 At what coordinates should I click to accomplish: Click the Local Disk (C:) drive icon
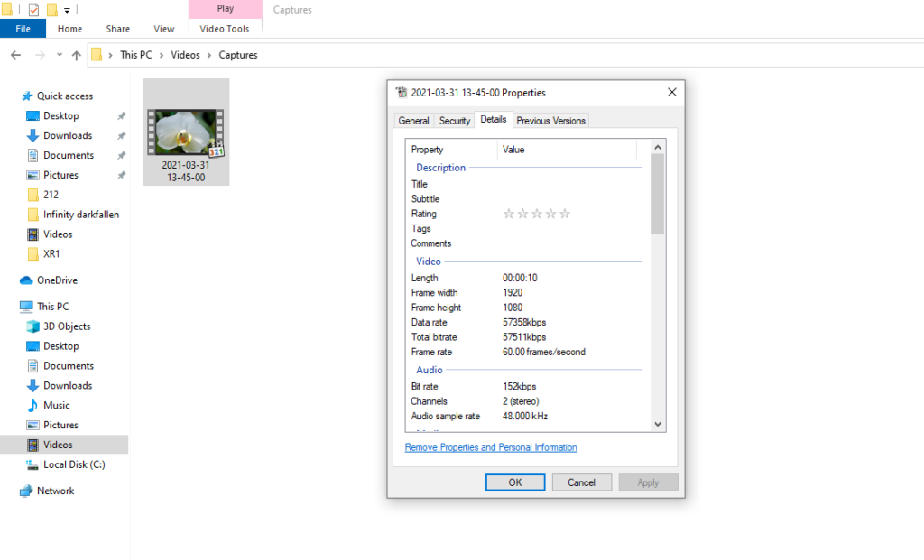pyautogui.click(x=33, y=464)
